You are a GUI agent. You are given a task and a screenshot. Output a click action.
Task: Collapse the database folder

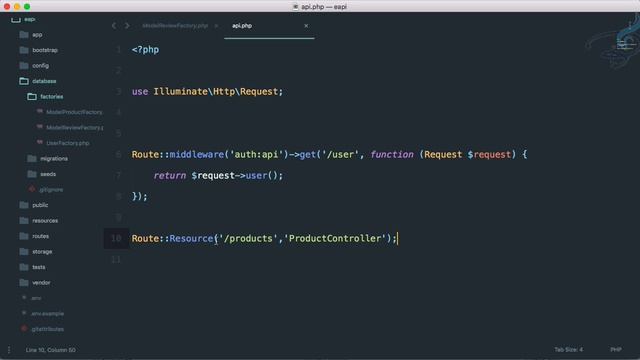24,81
